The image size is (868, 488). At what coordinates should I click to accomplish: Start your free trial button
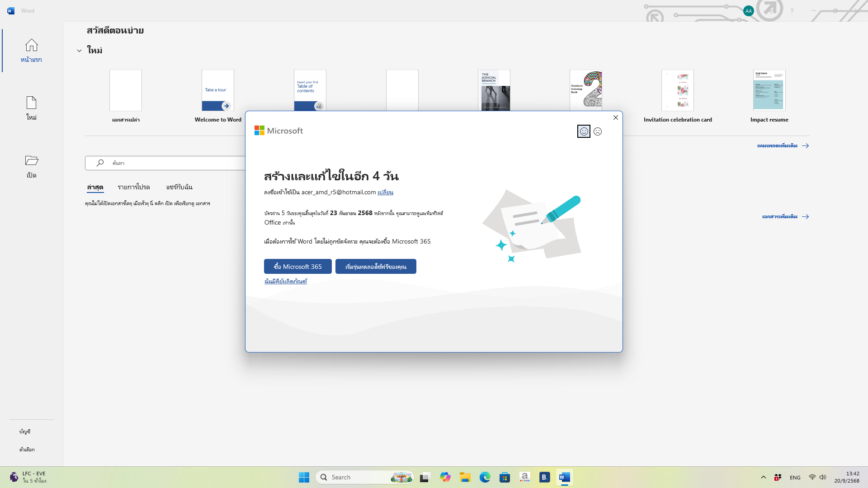[x=376, y=267]
